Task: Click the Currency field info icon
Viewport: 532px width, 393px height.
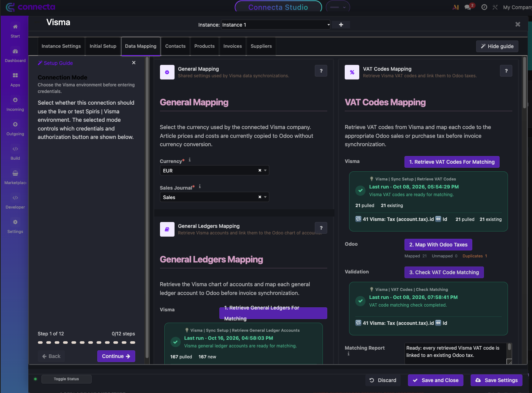Action: point(189,160)
